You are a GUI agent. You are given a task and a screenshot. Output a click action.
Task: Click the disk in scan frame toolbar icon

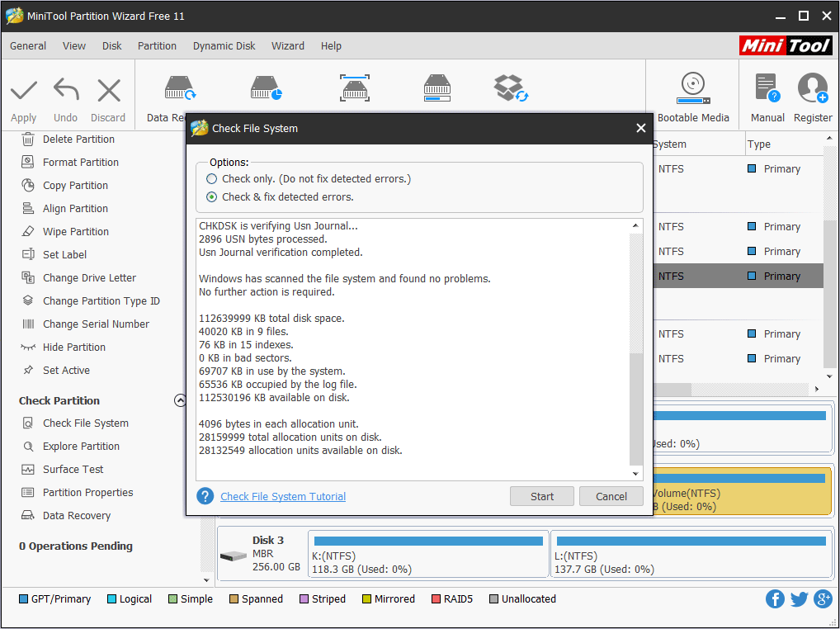[355, 88]
